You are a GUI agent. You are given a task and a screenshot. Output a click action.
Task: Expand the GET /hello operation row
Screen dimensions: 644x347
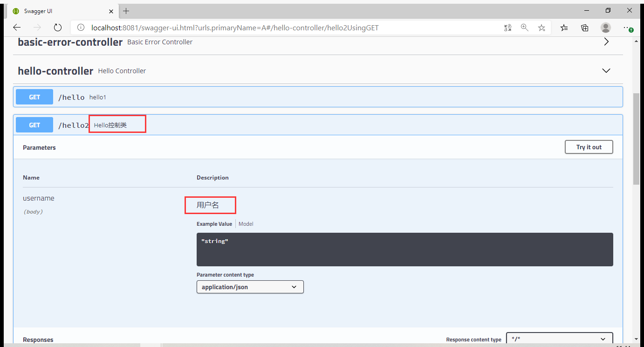[318, 97]
